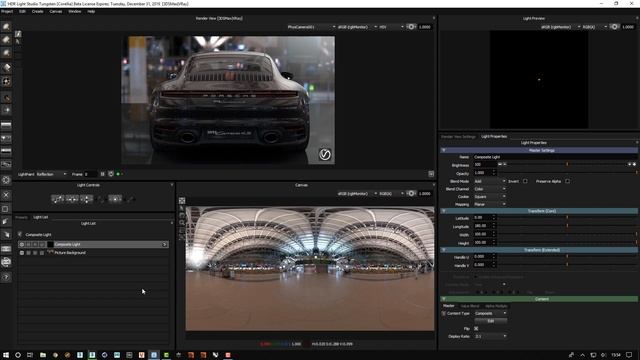Click the refresh render icon beside Frame field

111,174
